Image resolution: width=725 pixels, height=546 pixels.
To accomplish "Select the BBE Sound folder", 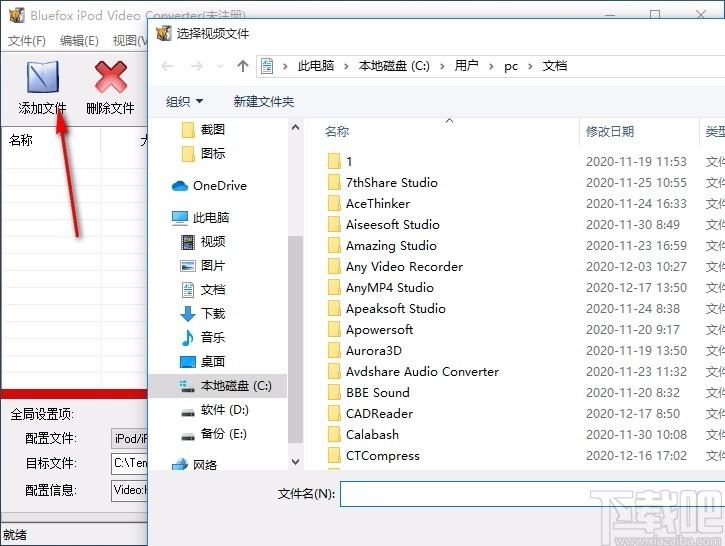I will click(x=369, y=393).
